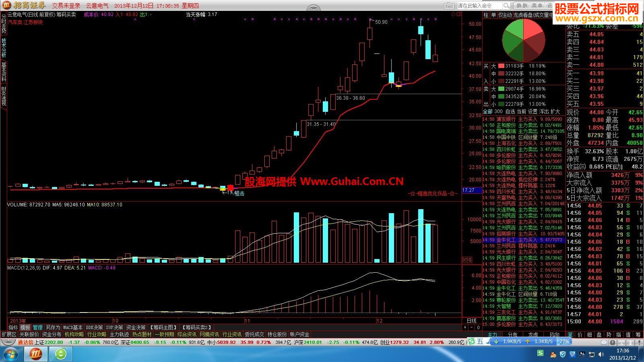The image size is (644, 362).
Task: Open the Windows Start menu
Action: point(11,354)
